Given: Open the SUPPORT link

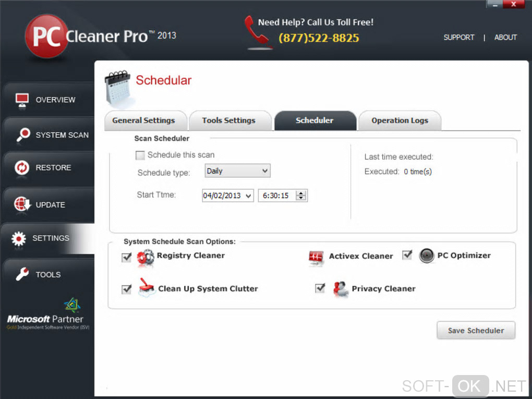Looking at the screenshot, I should click(x=458, y=38).
